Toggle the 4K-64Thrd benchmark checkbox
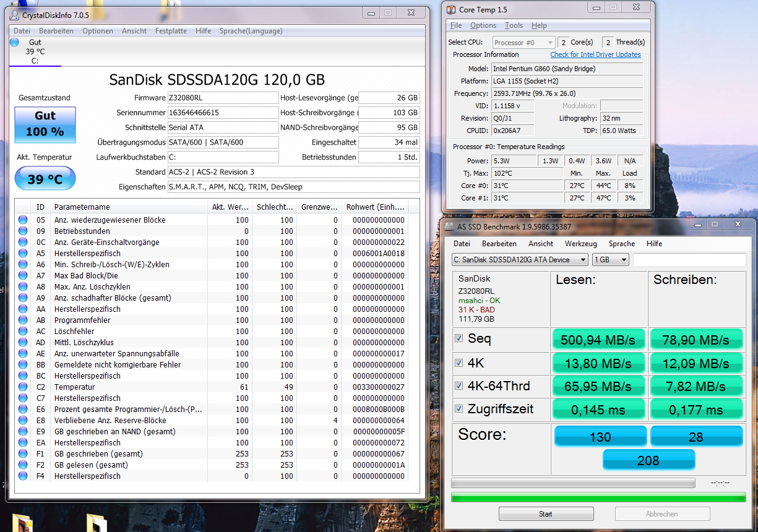758x532 pixels. pyautogui.click(x=459, y=386)
